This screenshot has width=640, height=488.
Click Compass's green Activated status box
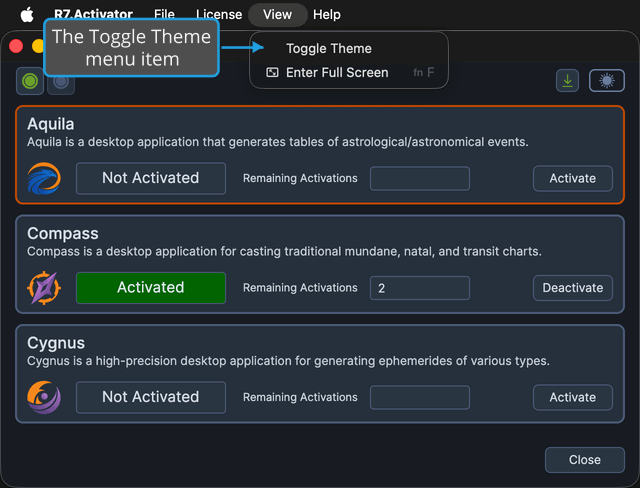pos(151,288)
